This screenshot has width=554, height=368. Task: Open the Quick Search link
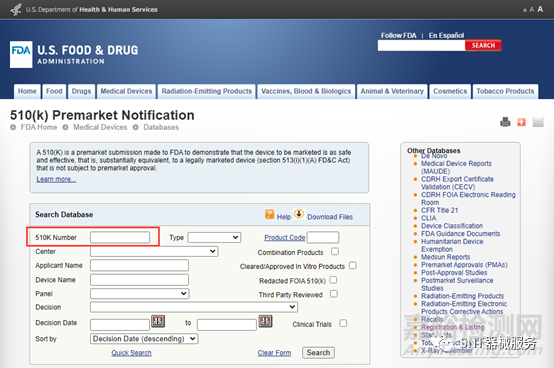(x=131, y=353)
